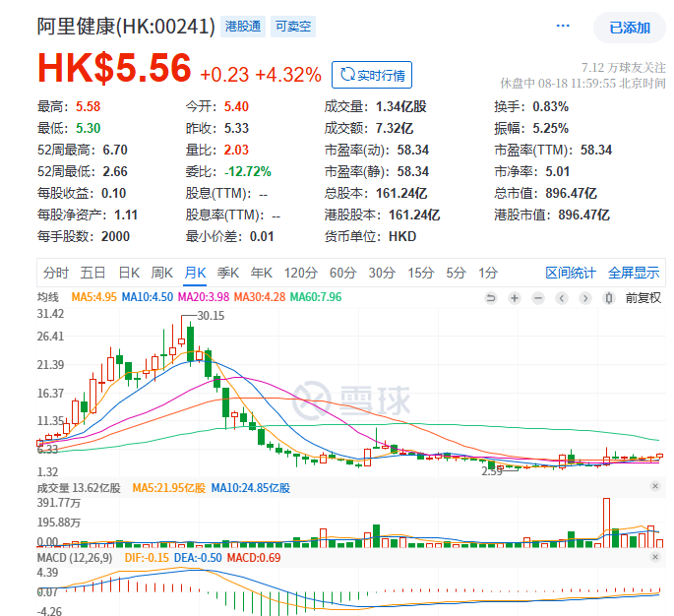Switch to the 60分 chart tab
Screen dimensions: 674x616
(343, 273)
